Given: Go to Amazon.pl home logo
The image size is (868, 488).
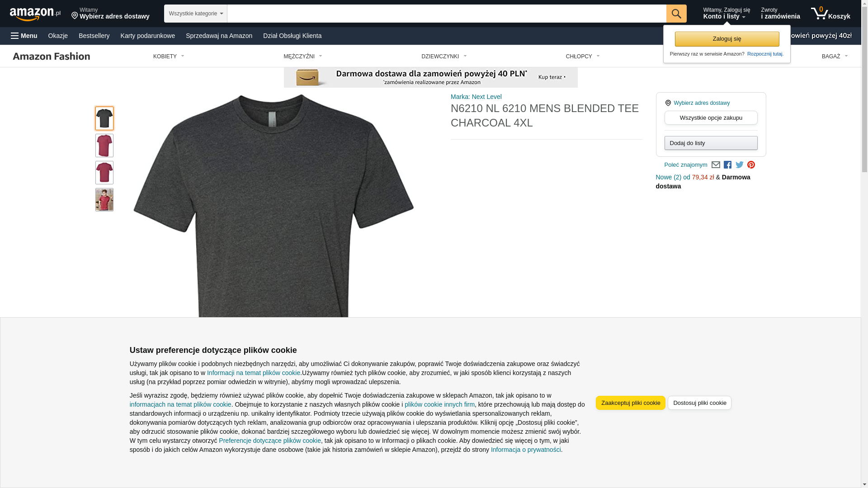Looking at the screenshot, I should point(35,14).
